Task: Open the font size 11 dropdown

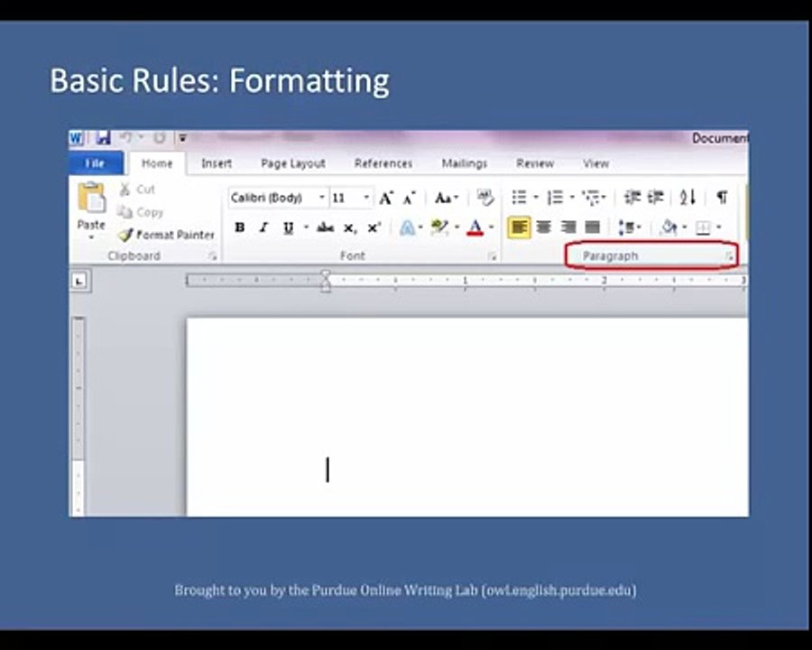Action: (x=366, y=198)
